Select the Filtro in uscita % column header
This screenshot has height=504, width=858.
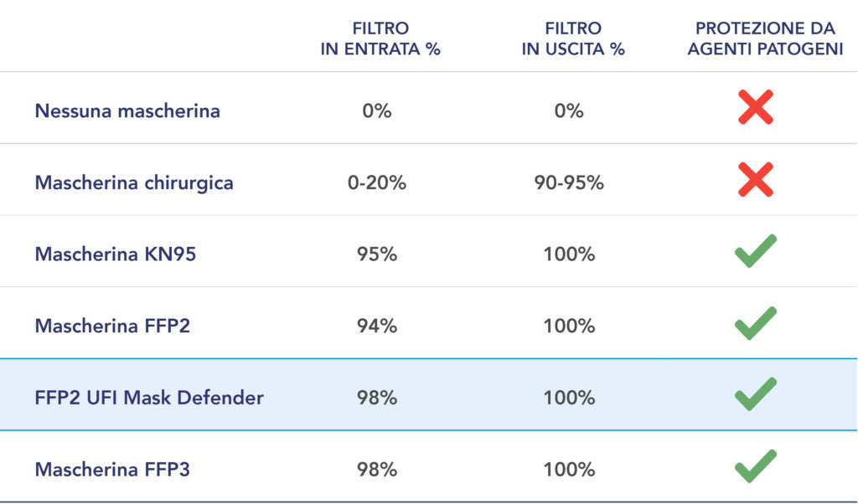[573, 39]
